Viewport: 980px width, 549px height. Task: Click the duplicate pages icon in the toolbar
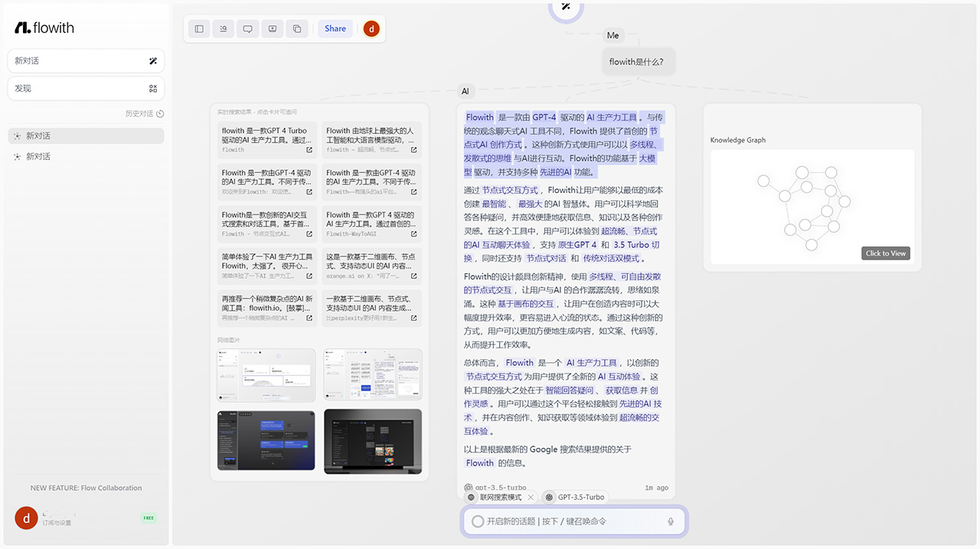(296, 28)
